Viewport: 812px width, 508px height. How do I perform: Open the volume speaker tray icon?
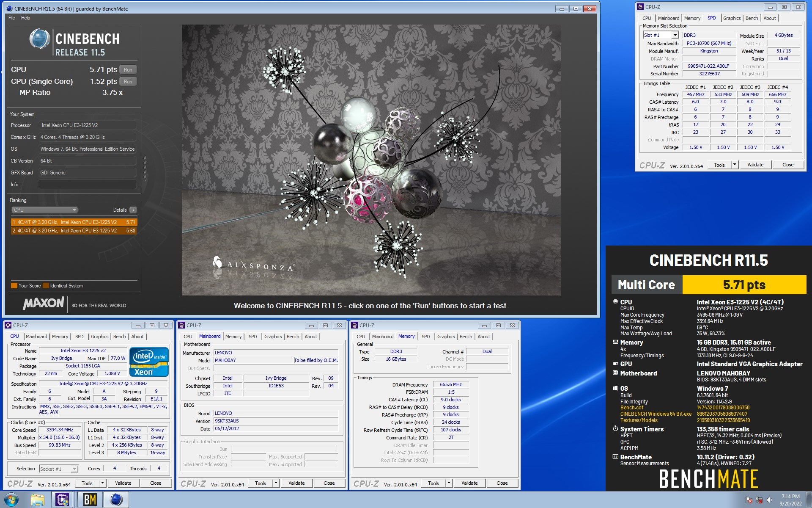pos(769,500)
